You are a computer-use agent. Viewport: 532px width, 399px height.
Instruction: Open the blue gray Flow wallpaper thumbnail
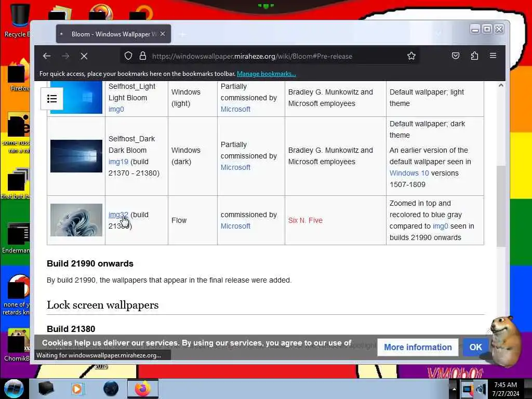point(76,220)
